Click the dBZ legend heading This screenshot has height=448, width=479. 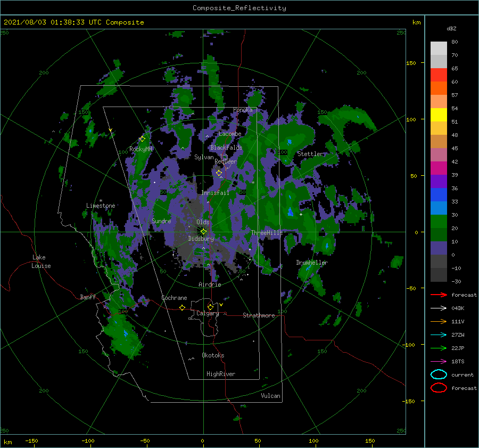(451, 29)
